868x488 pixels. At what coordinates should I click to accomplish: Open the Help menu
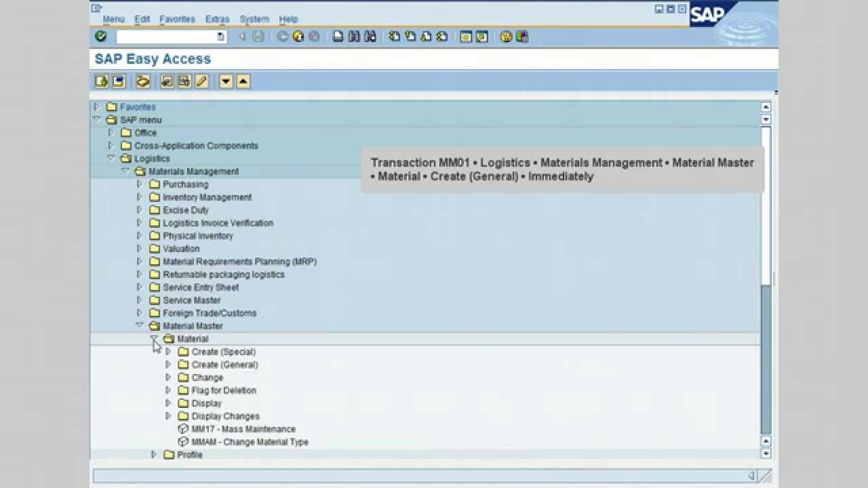click(x=288, y=19)
